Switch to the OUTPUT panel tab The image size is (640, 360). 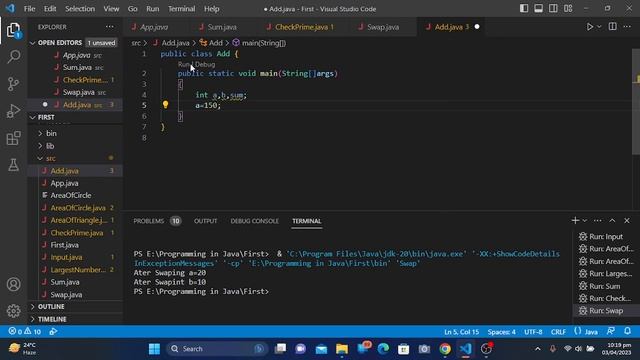click(x=205, y=221)
